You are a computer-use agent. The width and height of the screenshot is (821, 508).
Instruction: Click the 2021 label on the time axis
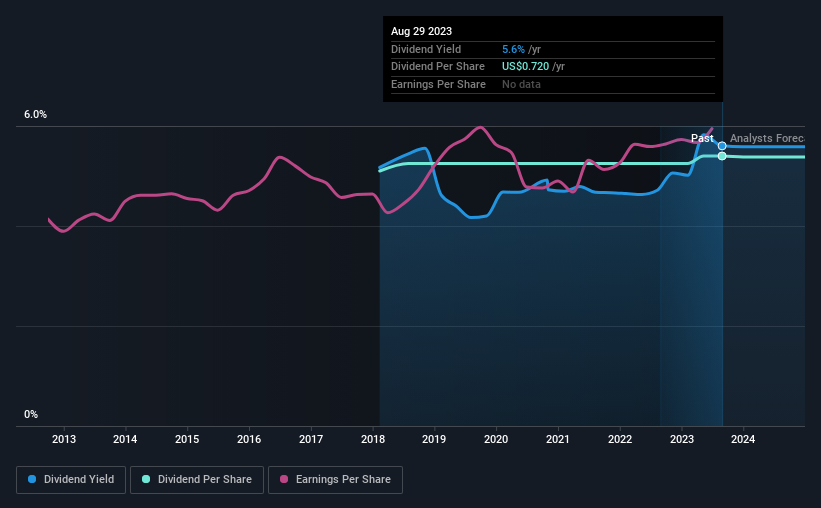[x=558, y=439]
